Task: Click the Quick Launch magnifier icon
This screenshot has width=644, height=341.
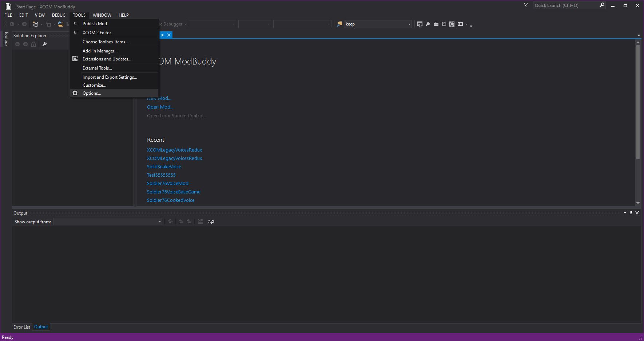Action: [602, 5]
